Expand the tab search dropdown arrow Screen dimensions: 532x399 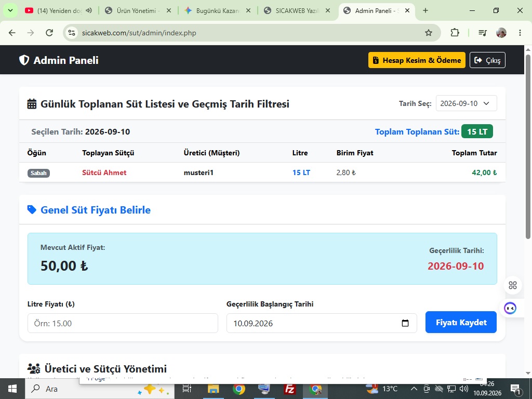[10, 10]
